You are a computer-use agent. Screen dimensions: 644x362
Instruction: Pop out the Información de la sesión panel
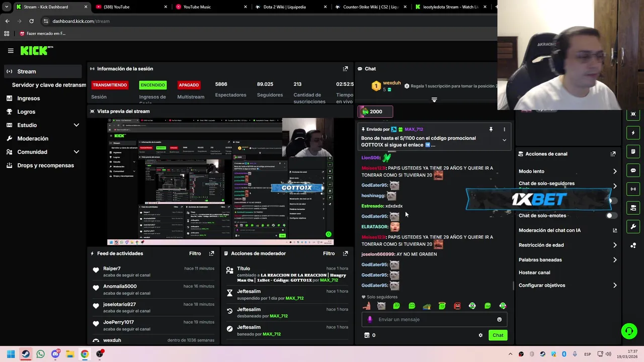point(345,69)
